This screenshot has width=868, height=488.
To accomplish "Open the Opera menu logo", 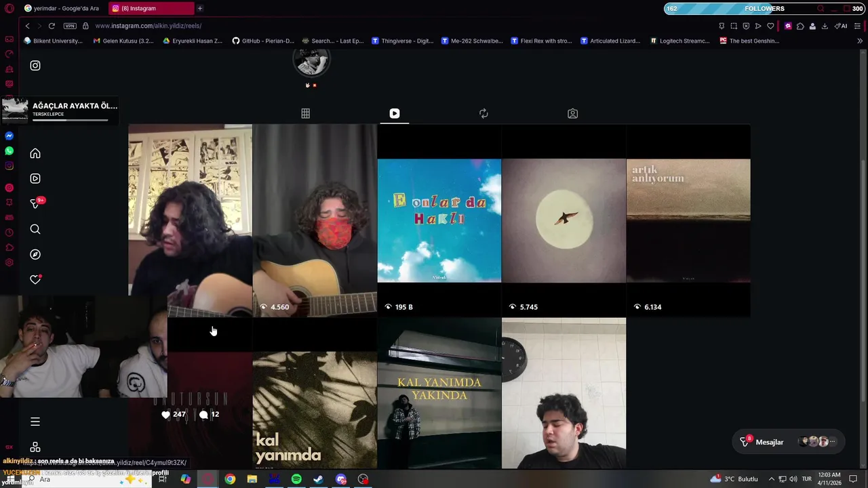I will 9,9.
